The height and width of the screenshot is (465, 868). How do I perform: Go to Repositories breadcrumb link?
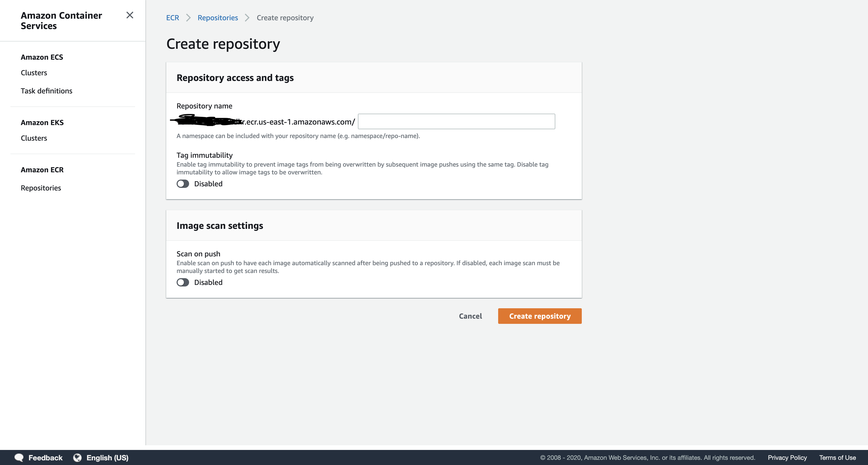click(x=218, y=18)
